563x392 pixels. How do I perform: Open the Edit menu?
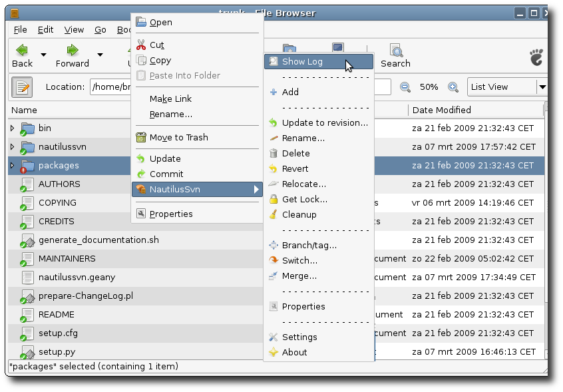coord(46,30)
